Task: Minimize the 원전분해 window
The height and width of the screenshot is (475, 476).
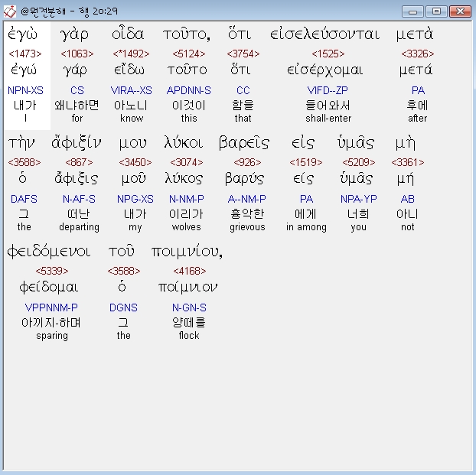Action: (x=412, y=11)
